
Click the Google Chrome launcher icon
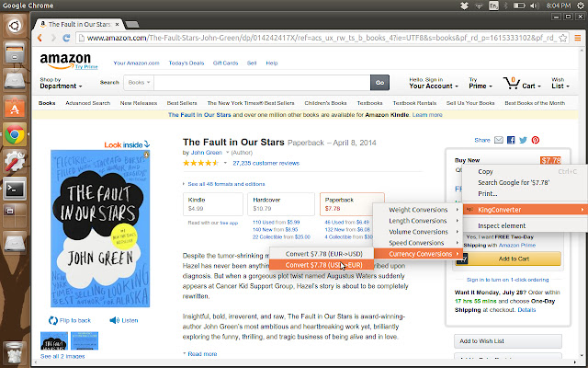point(15,134)
